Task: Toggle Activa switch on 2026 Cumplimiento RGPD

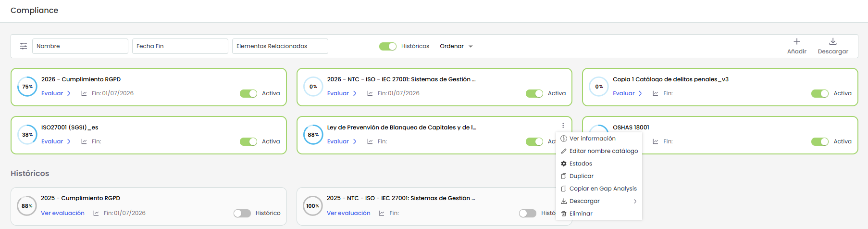Action: tap(248, 93)
